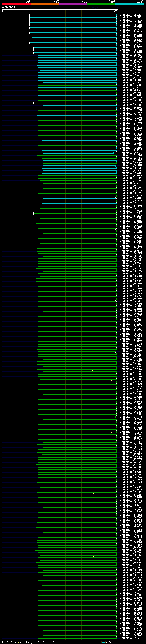Screen dimensions: 146x644
Task: Click hit label UniRef100_B7FGU8
Action: coord(131,27)
